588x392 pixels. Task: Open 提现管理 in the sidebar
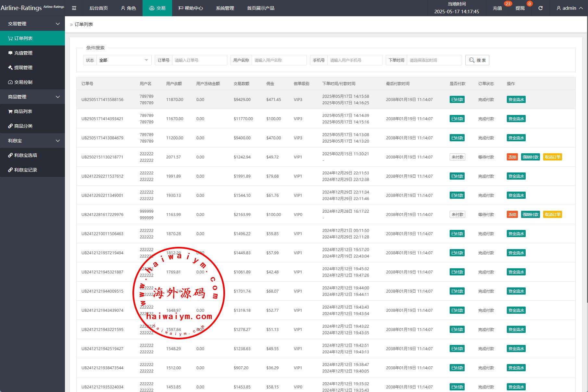click(x=23, y=68)
